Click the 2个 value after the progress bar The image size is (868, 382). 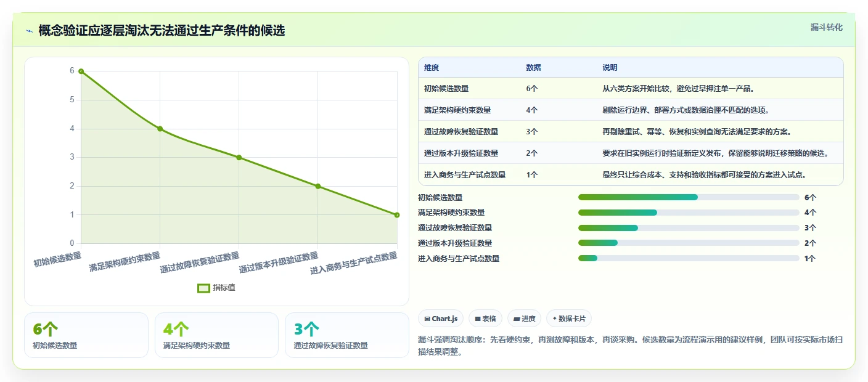click(x=811, y=243)
